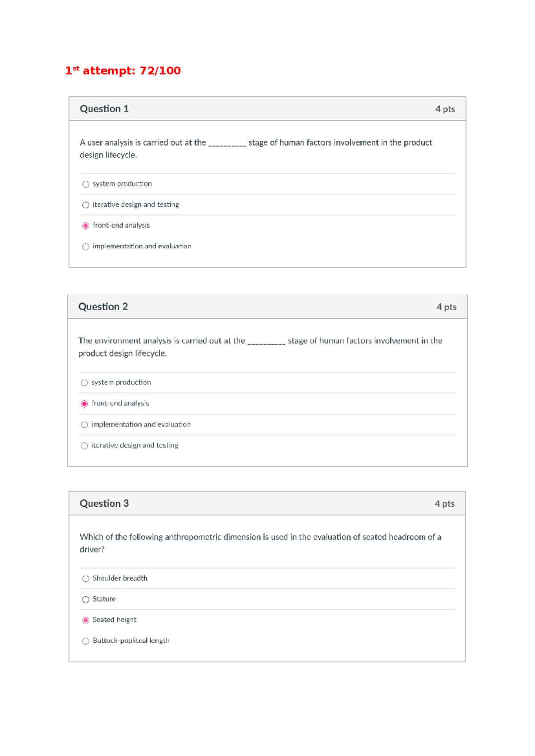535x756 pixels.
Task: Choose "implementation and evaluation" for Question 2
Action: (x=84, y=425)
